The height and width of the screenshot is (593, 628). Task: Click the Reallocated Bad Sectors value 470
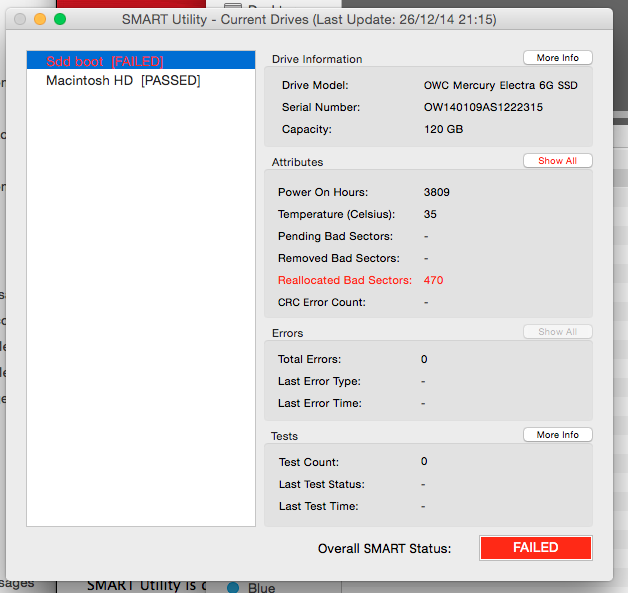click(433, 280)
